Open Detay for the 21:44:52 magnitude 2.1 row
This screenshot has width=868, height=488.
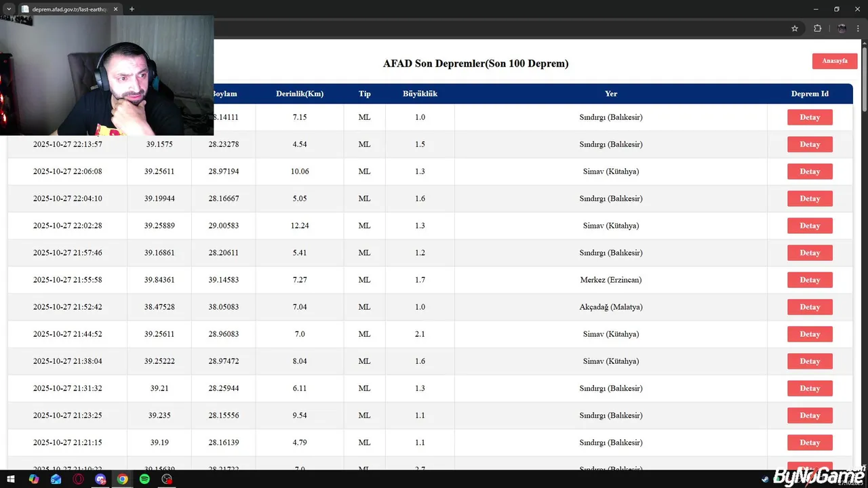810,334
